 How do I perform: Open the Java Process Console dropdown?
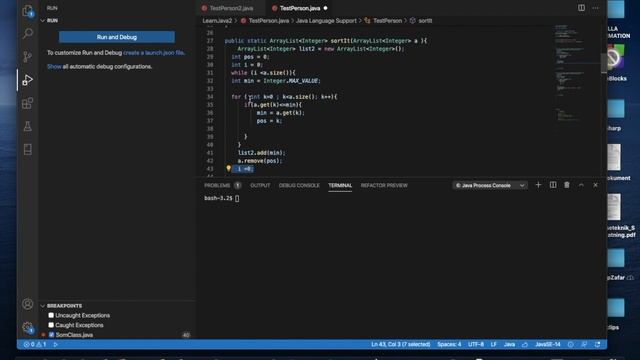(490, 185)
